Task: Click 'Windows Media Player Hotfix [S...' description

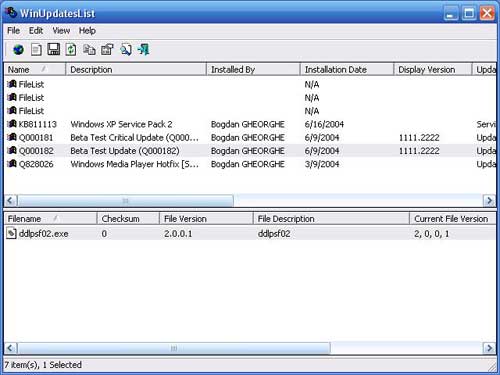Action: 134,164
